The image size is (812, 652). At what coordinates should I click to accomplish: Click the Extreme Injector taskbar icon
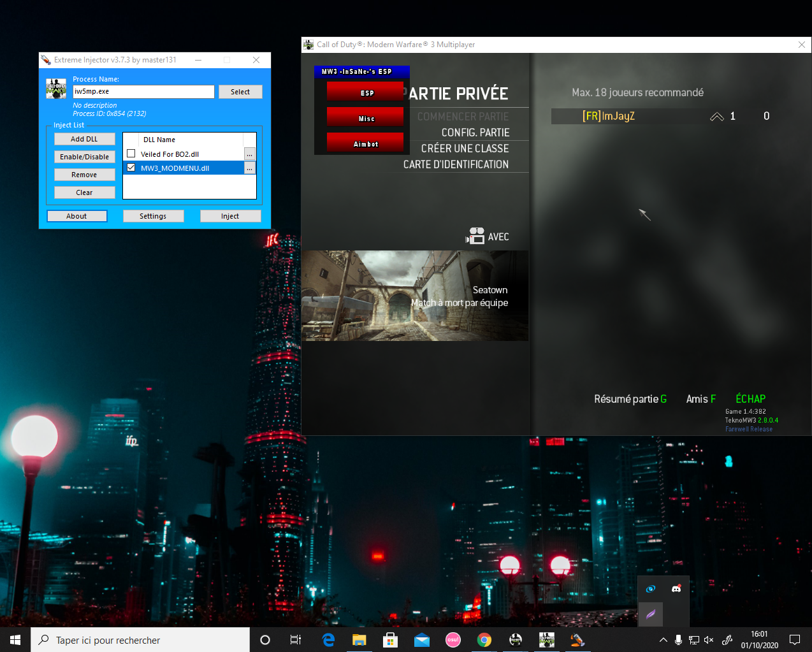577,640
